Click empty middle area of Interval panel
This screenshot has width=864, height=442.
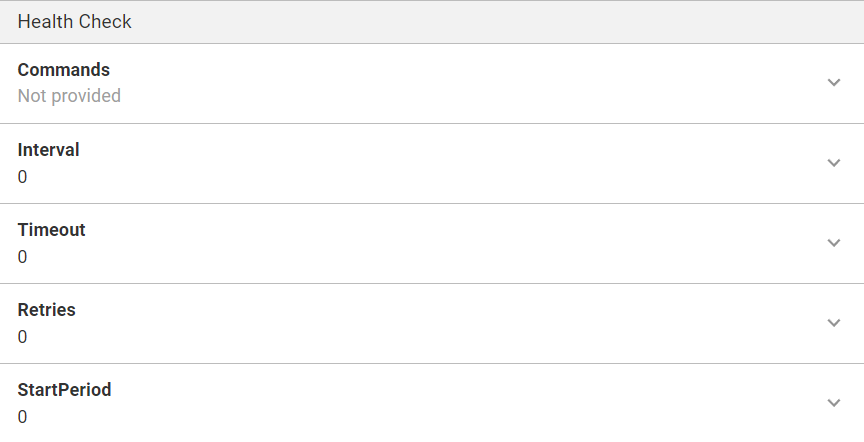[432, 163]
